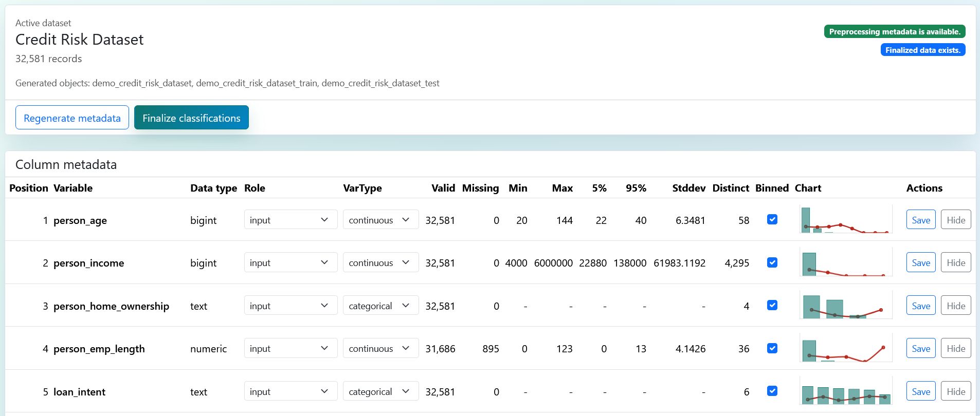Screen dimensions: 980x416
Task: Click 'Preprocessing metadata is available.' badge
Action: [895, 31]
